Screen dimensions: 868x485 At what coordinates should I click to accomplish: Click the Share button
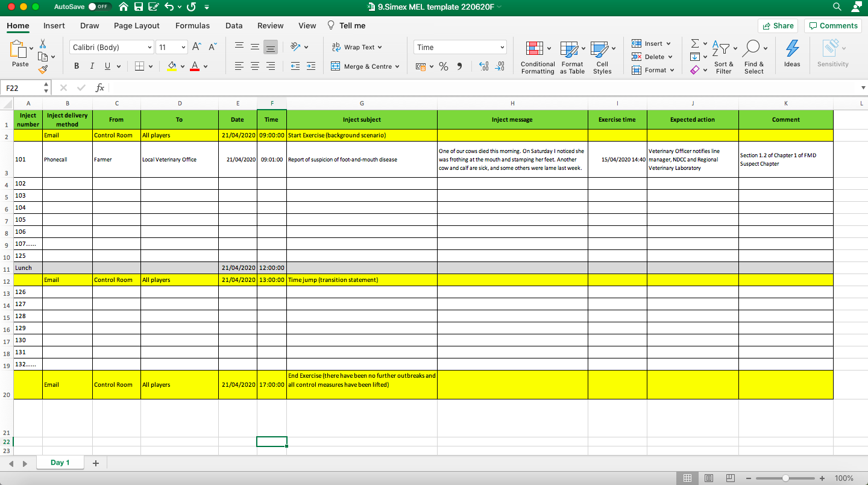pyautogui.click(x=778, y=25)
